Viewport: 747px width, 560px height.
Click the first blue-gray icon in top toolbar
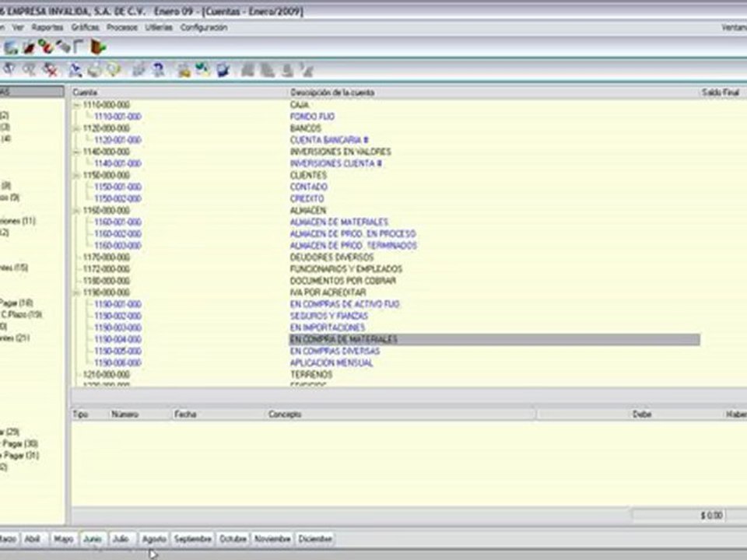11,47
